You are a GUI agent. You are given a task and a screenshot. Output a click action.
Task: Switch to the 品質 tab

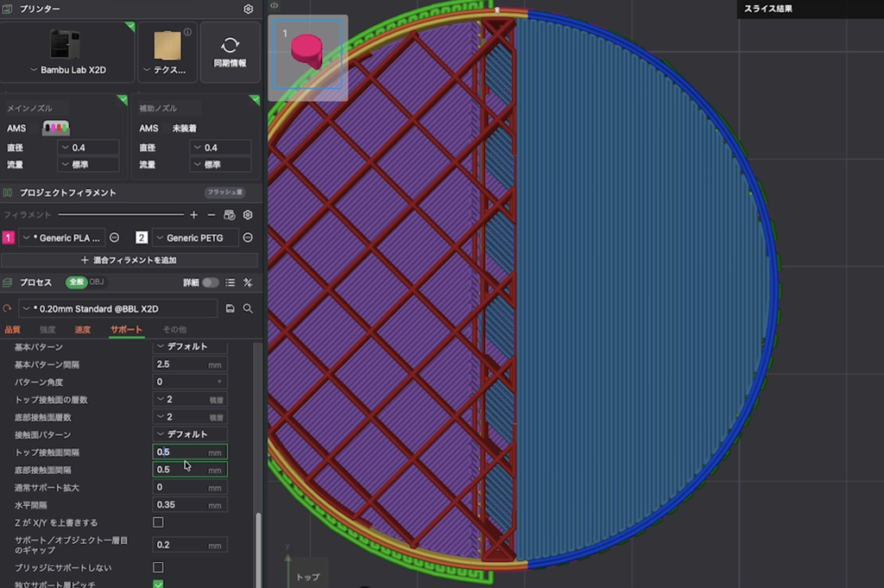pos(12,329)
